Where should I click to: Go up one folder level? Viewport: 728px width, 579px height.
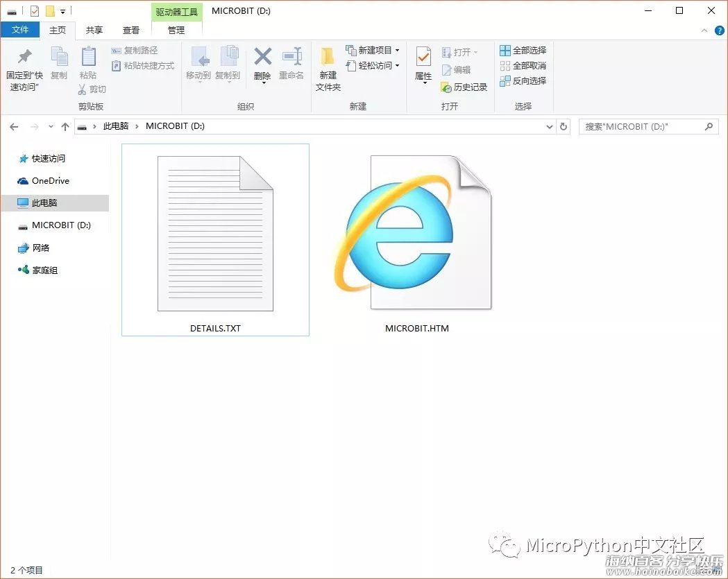point(65,127)
